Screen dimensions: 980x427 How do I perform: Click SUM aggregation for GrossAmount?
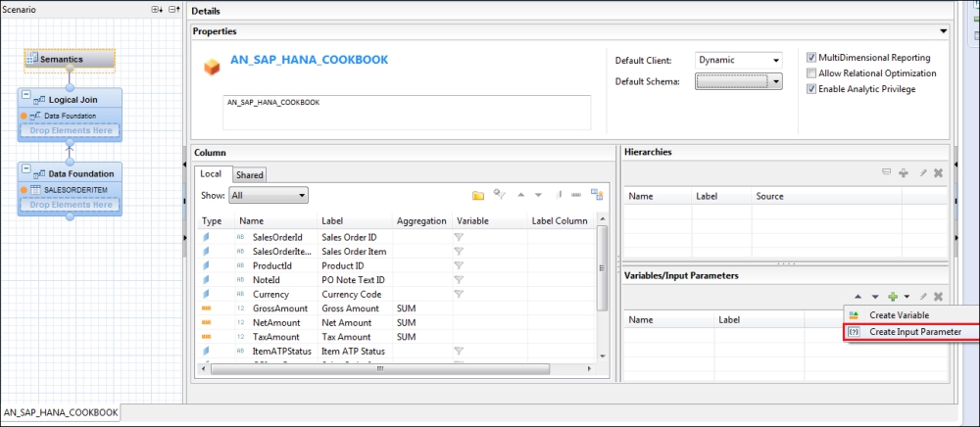pyautogui.click(x=406, y=308)
